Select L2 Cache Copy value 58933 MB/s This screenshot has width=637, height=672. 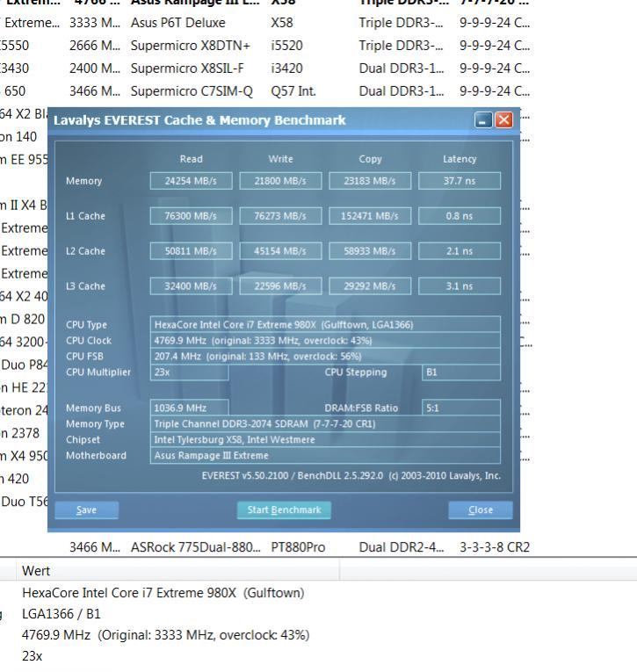370,251
